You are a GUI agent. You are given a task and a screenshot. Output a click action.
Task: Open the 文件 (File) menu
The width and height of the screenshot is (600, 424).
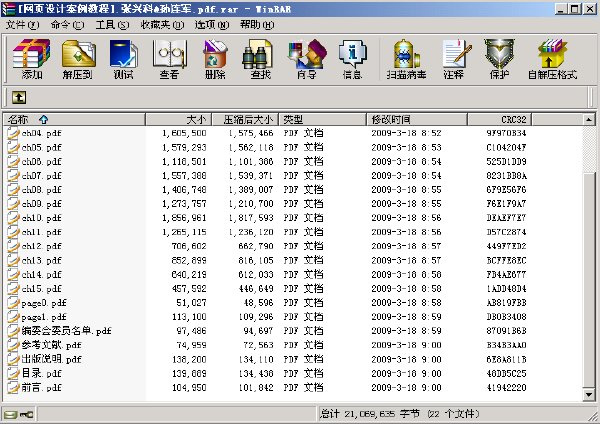(x=22, y=25)
